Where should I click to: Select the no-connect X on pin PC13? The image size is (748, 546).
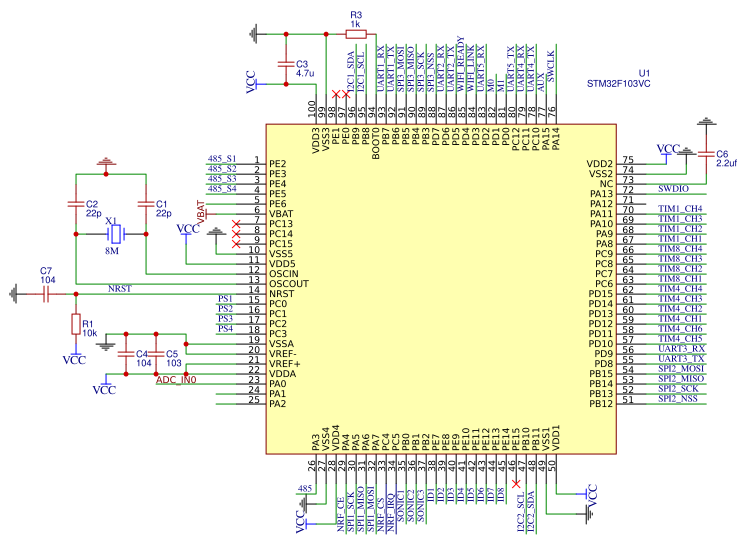coord(236,223)
